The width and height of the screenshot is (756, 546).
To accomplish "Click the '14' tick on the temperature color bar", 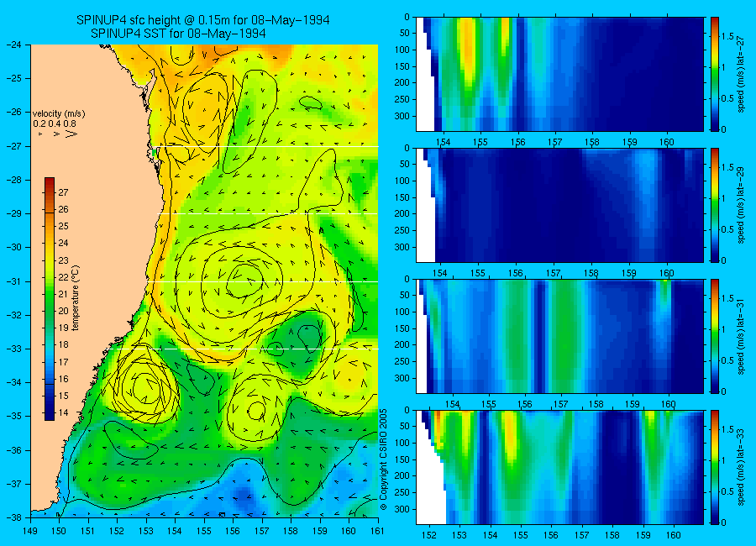I will coord(63,412).
